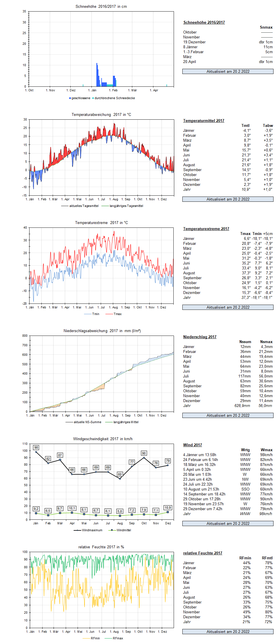The width and height of the screenshot is (277, 644).
Task: Click the boxed '10,9' wind average data label
Action: point(168,508)
